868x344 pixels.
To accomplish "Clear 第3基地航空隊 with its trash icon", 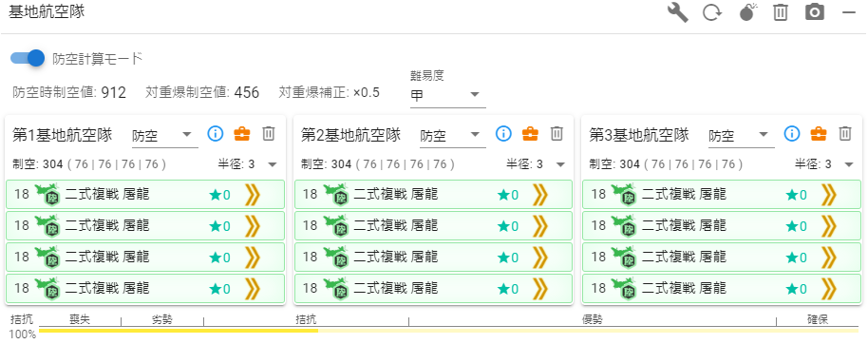I will coord(845,133).
